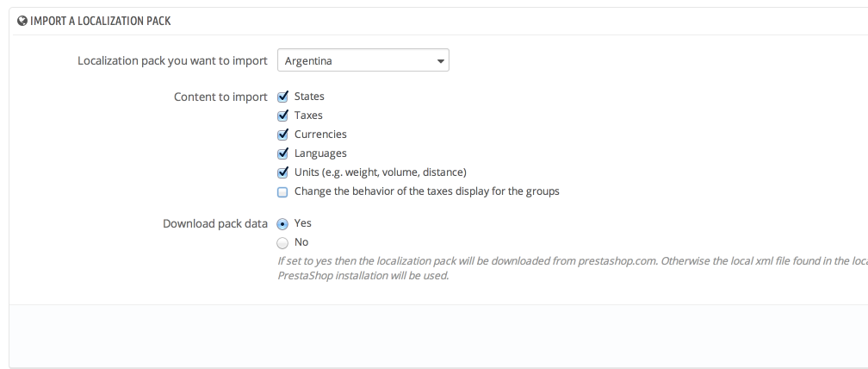Viewport: 868px width, 369px height.
Task: Click the 'Localization pack you want to import' label
Action: [172, 61]
